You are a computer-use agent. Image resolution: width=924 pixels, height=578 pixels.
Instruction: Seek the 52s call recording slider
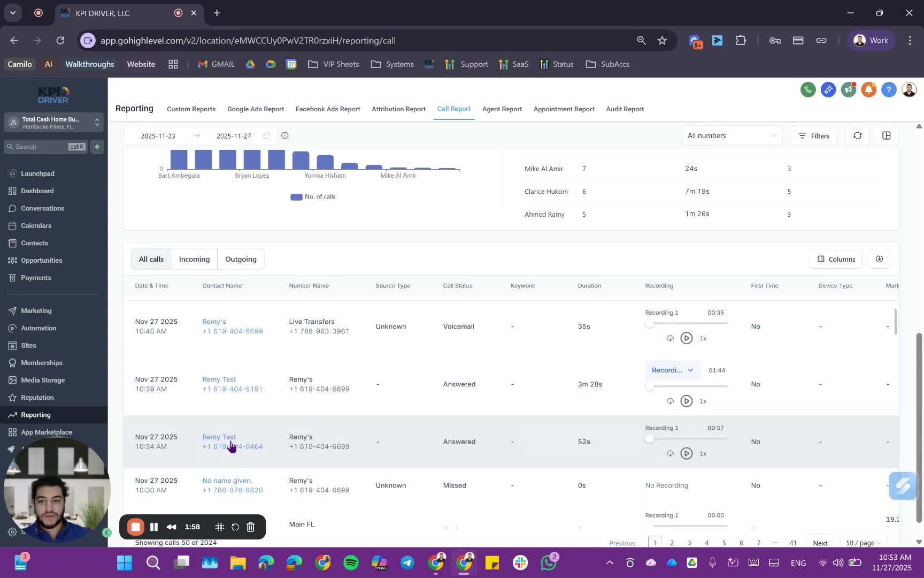pos(687,439)
